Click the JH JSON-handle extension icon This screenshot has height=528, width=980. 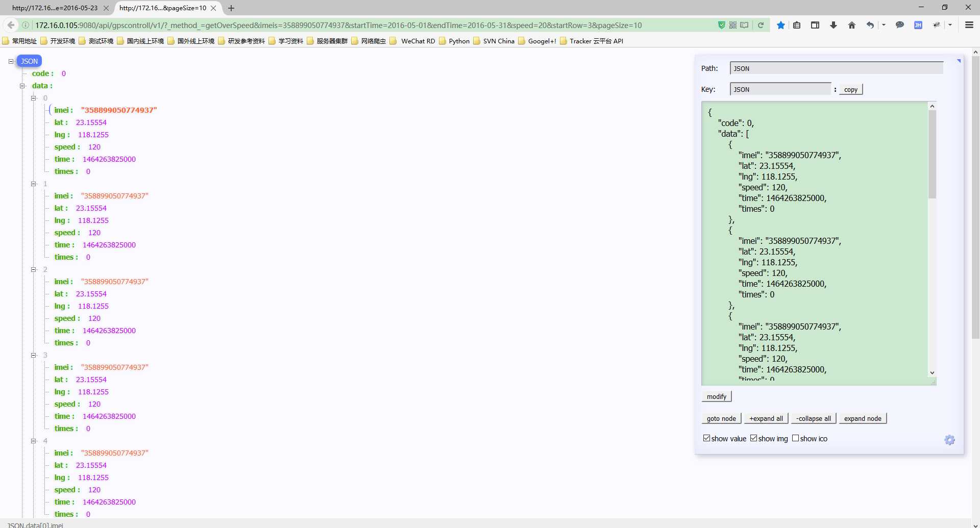coord(918,25)
